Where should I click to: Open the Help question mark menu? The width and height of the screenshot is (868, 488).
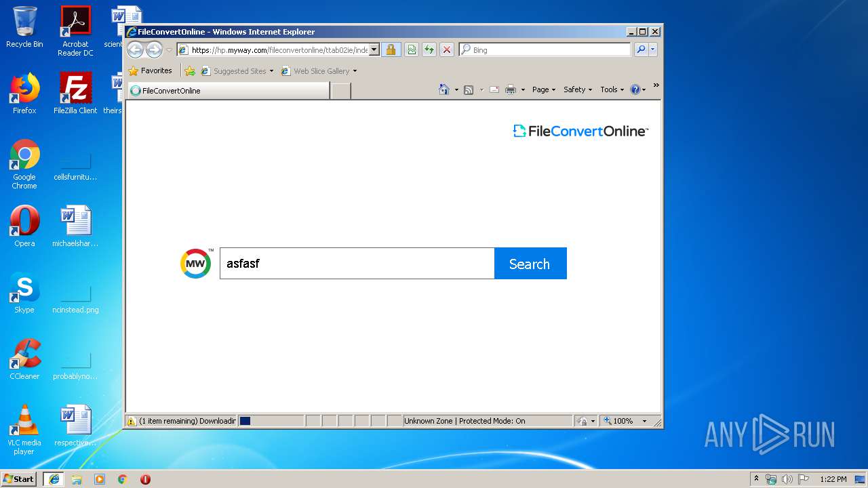coord(638,89)
